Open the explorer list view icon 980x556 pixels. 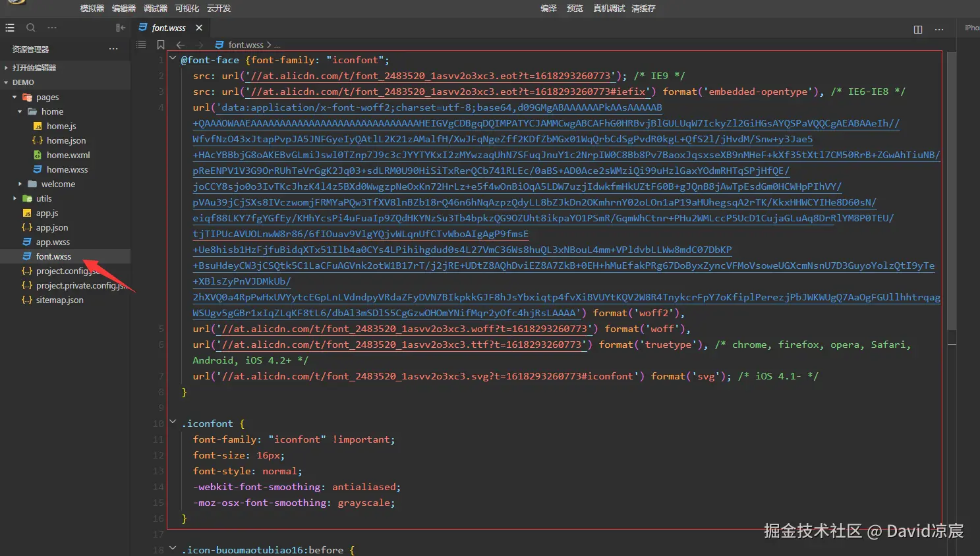tap(10, 28)
